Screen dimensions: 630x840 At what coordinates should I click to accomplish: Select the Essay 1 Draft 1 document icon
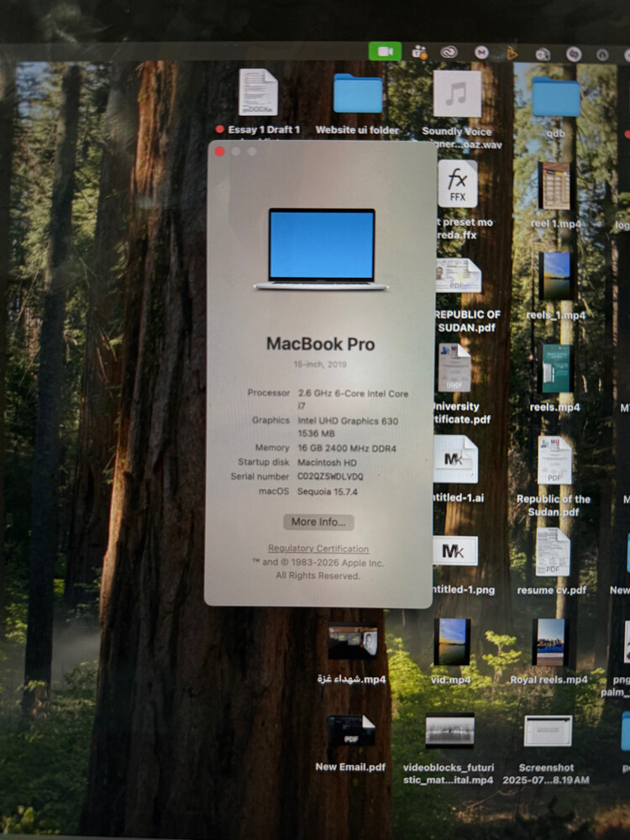coord(258,92)
